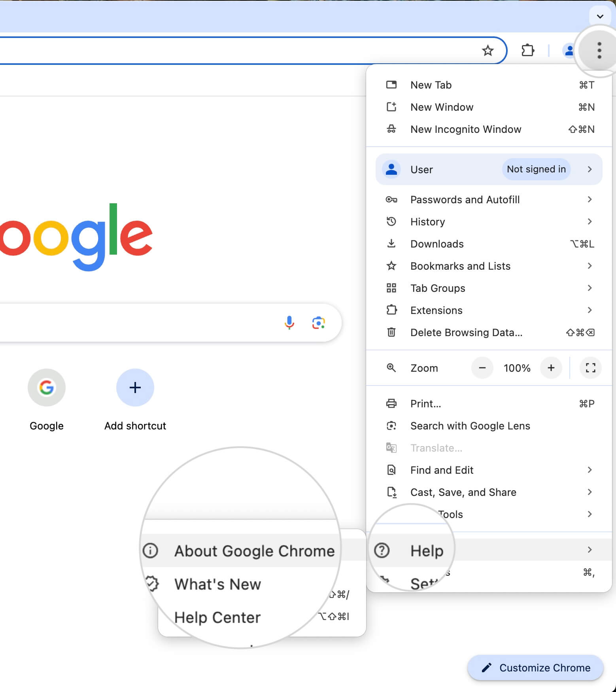
Task: Expand the Tab Groups chevron
Action: tap(590, 288)
